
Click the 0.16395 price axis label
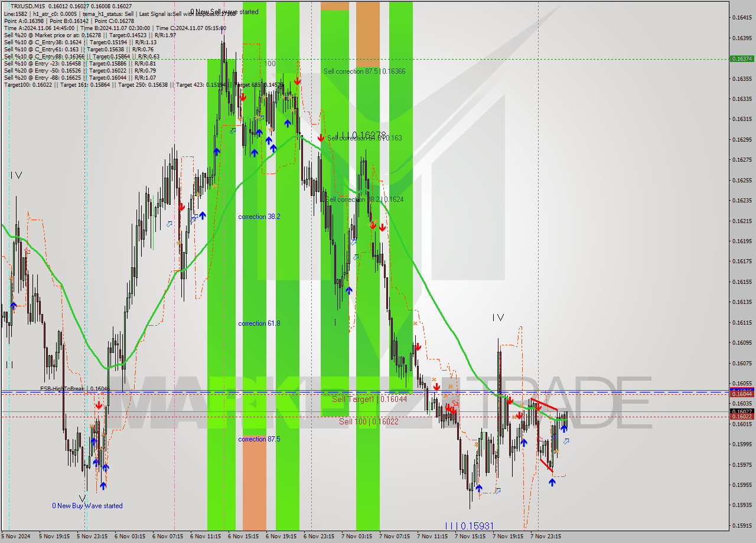pyautogui.click(x=742, y=38)
